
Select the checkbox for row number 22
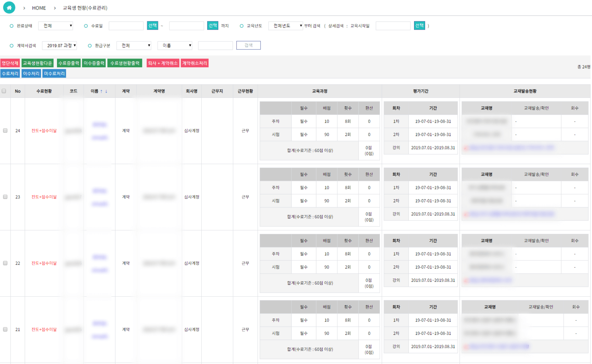point(5,263)
